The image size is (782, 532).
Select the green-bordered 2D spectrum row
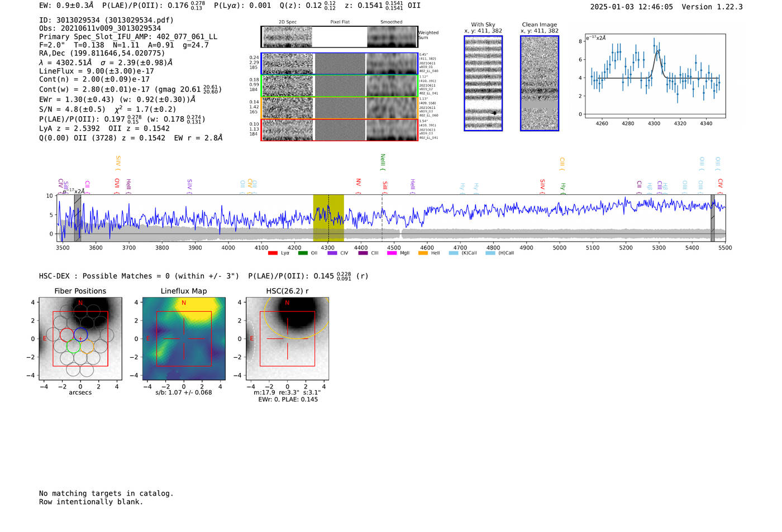340,86
